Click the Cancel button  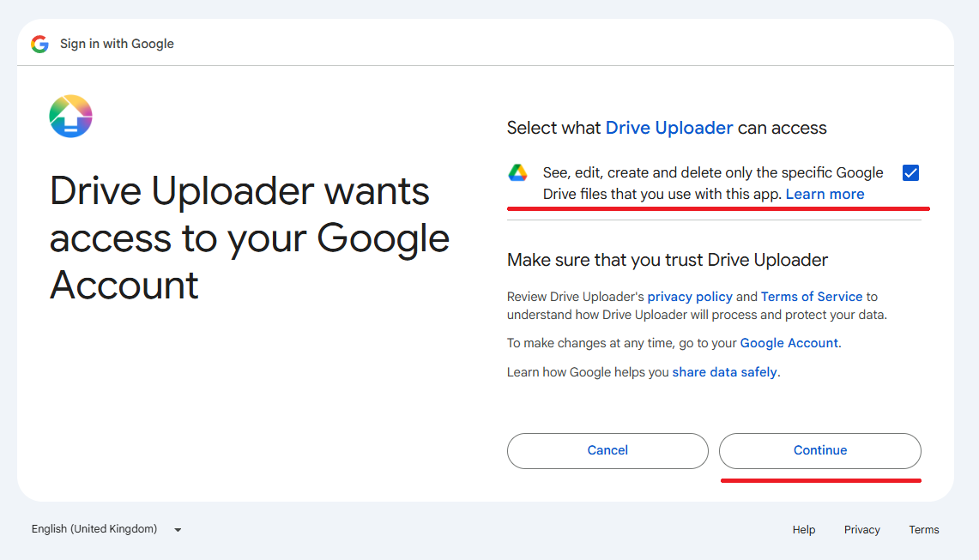coord(607,451)
